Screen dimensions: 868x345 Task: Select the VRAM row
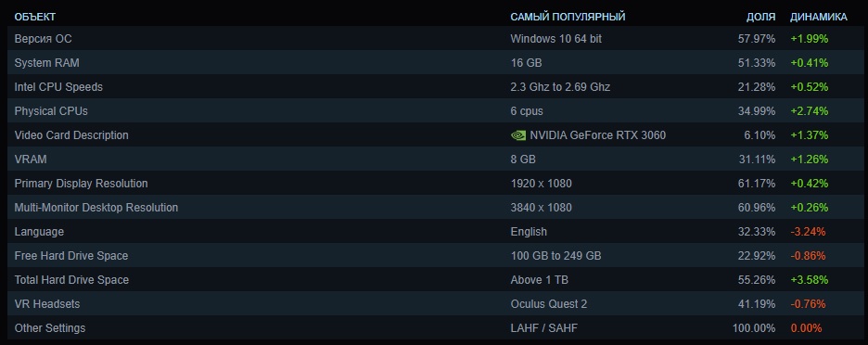point(434,160)
